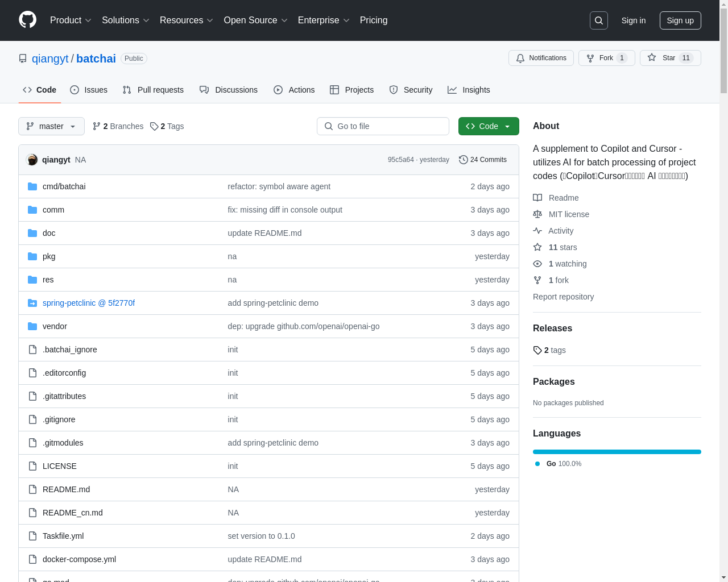Click the repository book icon beside qiangyt
This screenshot has height=582, width=728.
coord(23,59)
